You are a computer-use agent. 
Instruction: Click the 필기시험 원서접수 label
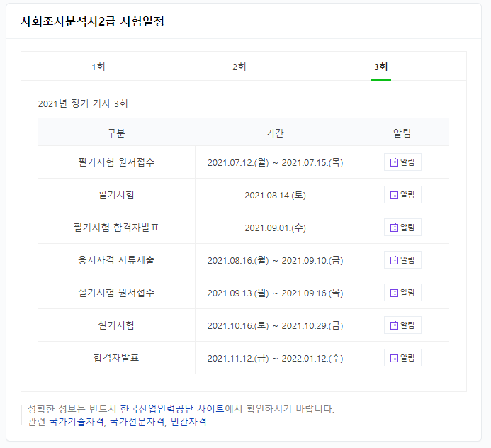click(116, 162)
